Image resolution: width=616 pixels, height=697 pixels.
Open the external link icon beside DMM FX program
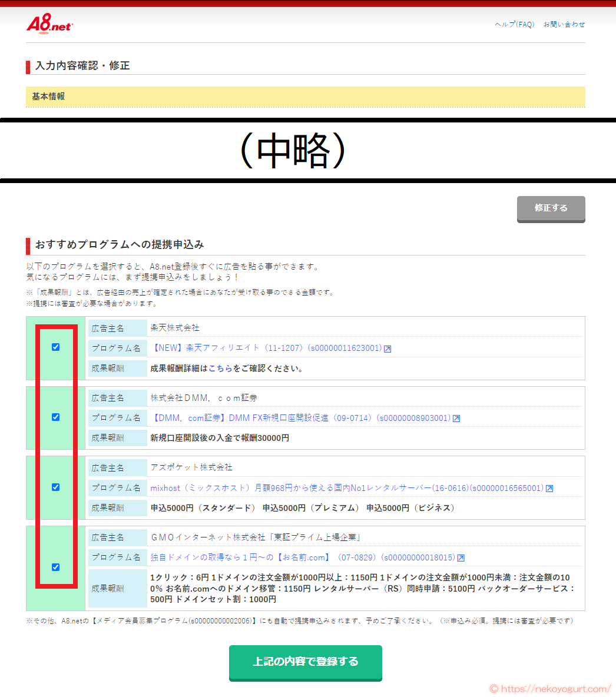pos(456,418)
